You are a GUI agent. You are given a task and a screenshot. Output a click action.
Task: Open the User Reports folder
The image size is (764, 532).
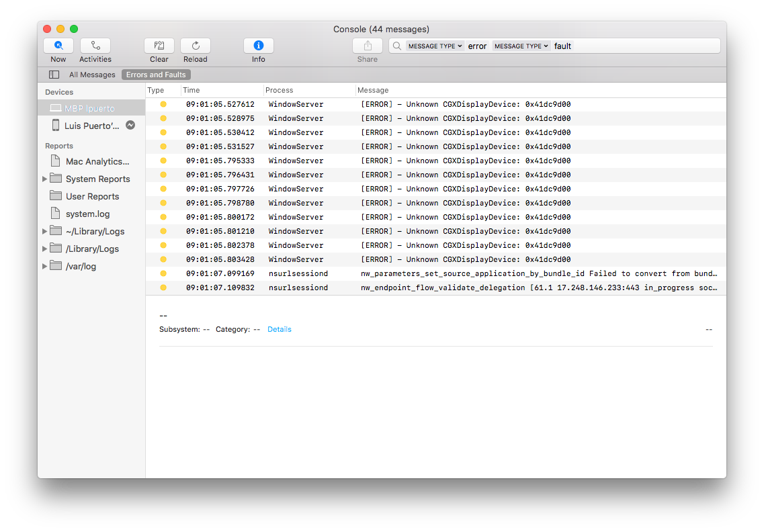[x=91, y=196]
